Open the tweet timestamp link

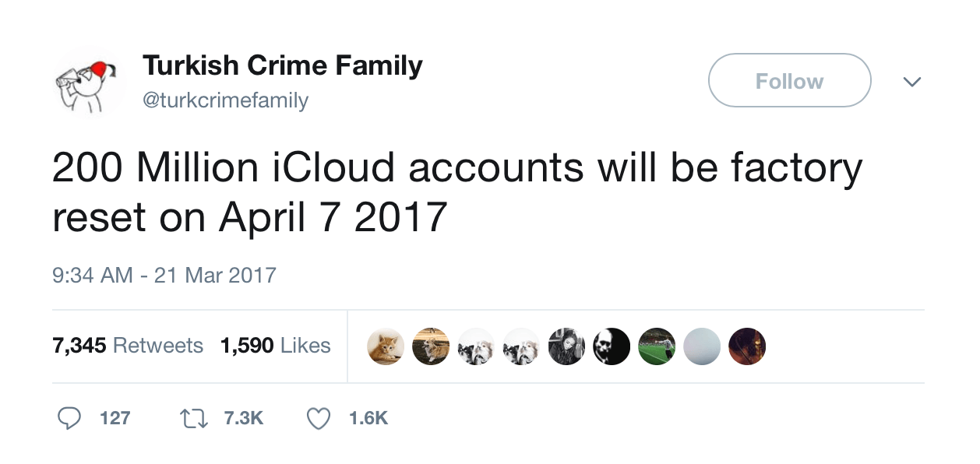click(164, 275)
